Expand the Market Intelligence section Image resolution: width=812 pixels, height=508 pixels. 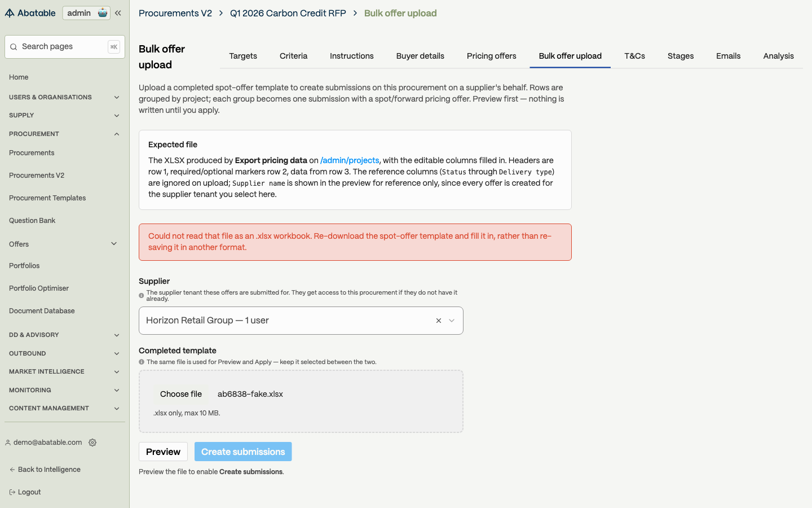[117, 371]
